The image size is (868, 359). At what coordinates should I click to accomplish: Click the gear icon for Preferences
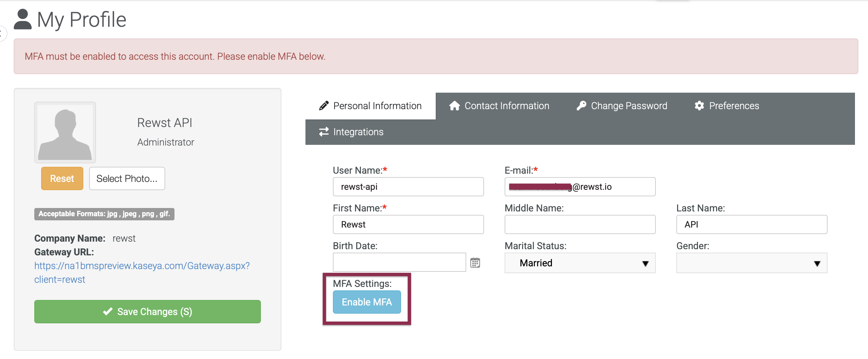point(699,106)
